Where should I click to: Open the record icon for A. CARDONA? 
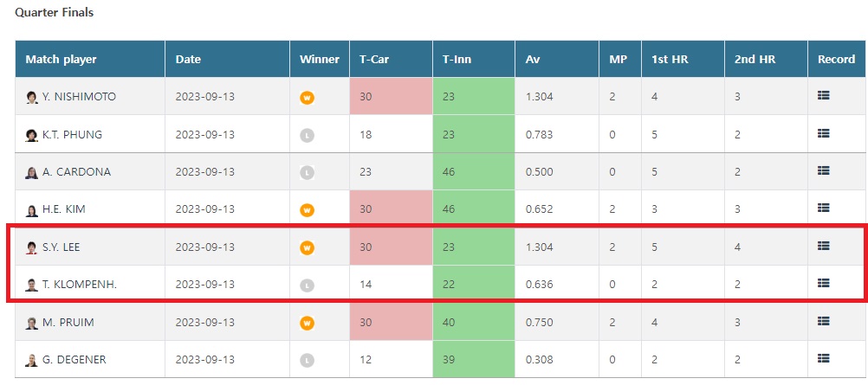click(x=823, y=170)
